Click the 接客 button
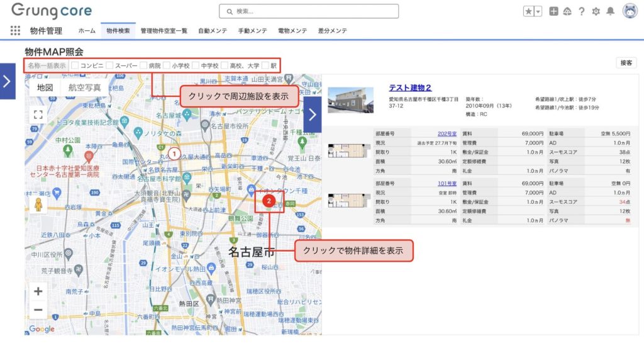The height and width of the screenshot is (346, 644). 626,63
